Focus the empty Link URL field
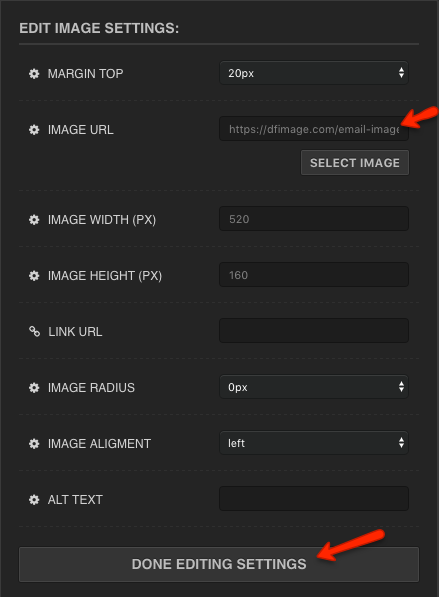Viewport: 439px width, 597px height. pos(314,331)
